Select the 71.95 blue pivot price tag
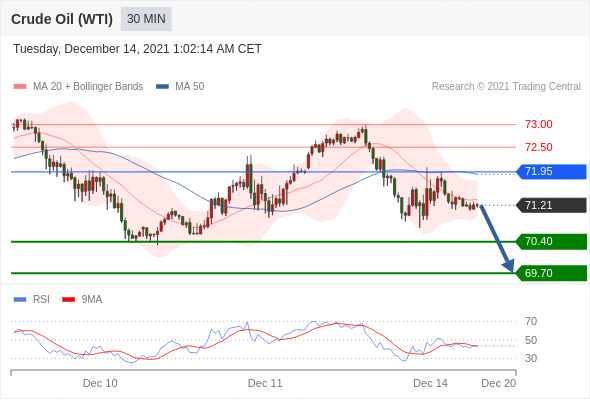590x400 pixels. point(551,172)
